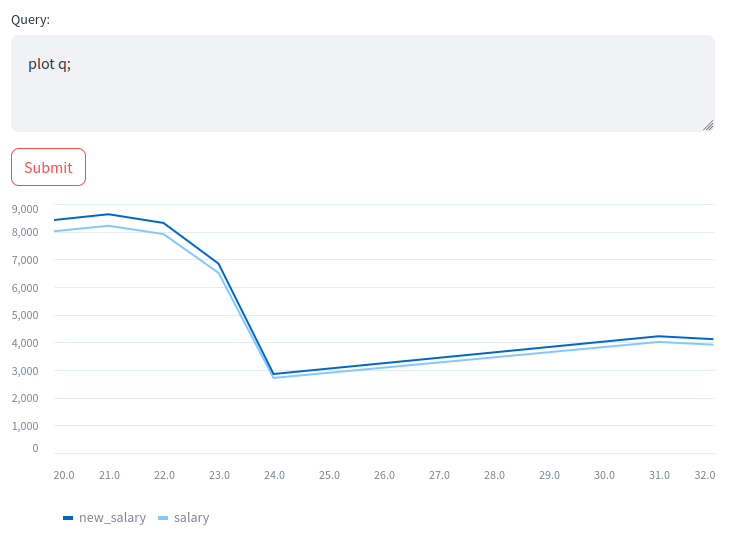Screen dimensions: 749x545
Task: Toggle the salary legend entry
Action: [183, 518]
